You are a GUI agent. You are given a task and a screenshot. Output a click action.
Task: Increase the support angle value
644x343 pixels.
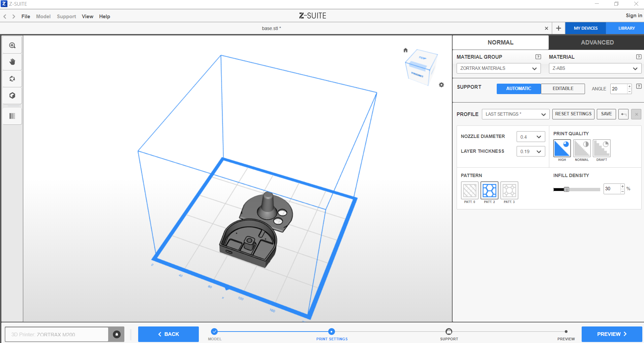(629, 86)
